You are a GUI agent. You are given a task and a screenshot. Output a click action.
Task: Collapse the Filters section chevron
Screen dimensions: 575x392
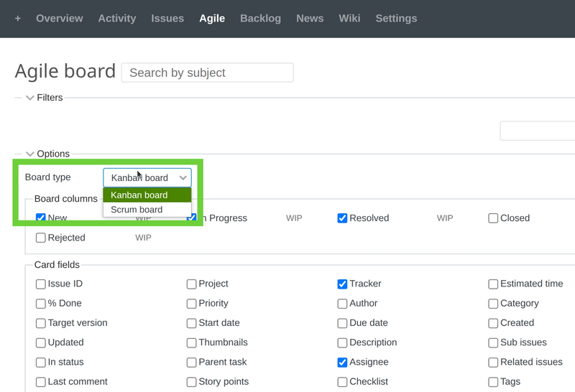[x=30, y=98]
